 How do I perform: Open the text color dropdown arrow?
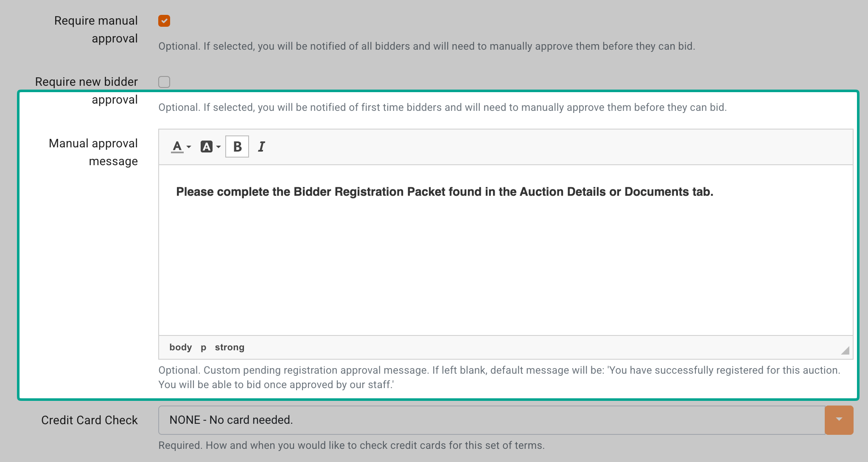click(x=189, y=147)
